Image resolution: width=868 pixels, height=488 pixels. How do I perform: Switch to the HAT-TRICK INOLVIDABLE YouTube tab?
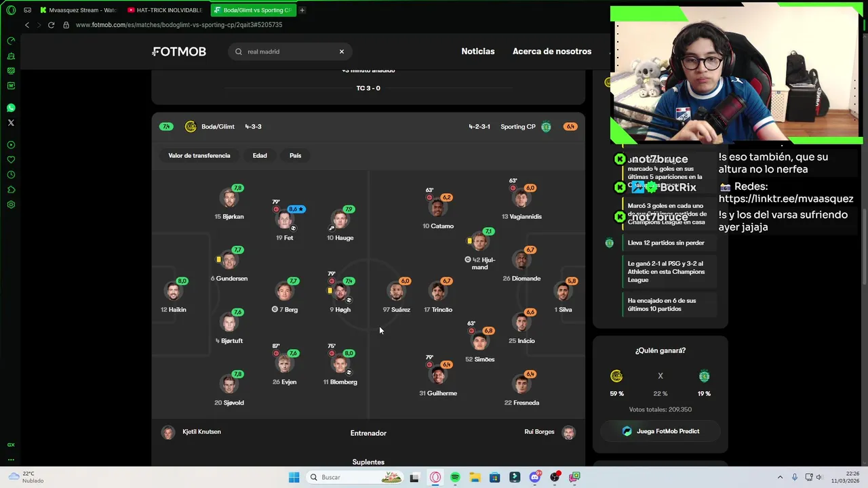coord(166,10)
